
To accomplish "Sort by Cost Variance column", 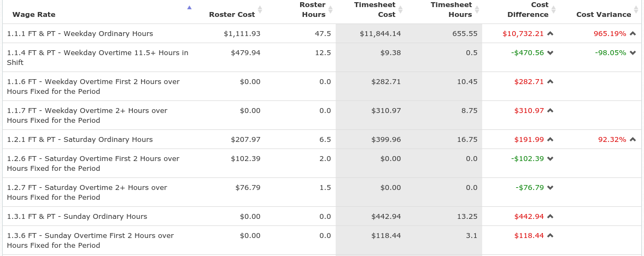I will pyautogui.click(x=636, y=9).
